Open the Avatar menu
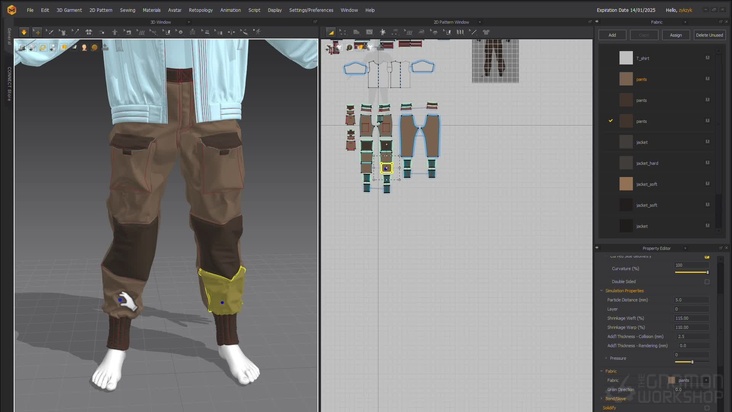Screen dimensions: 732x412 point(175,10)
